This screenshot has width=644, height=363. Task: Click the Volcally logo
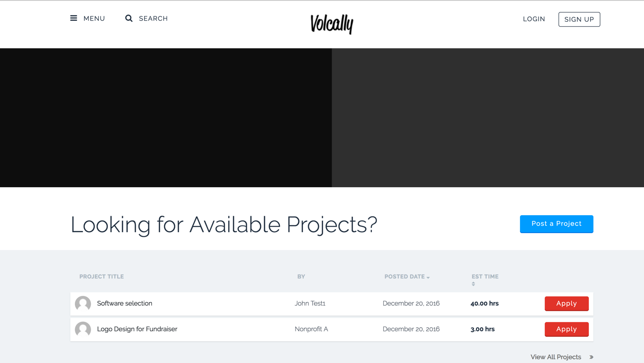(331, 24)
